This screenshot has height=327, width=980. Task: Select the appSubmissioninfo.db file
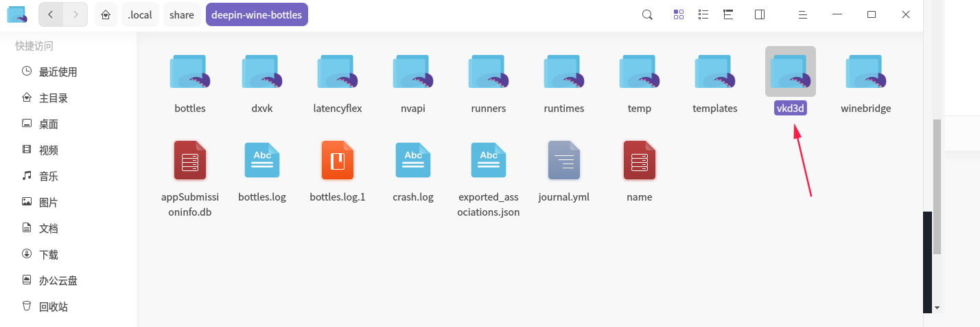[190, 178]
